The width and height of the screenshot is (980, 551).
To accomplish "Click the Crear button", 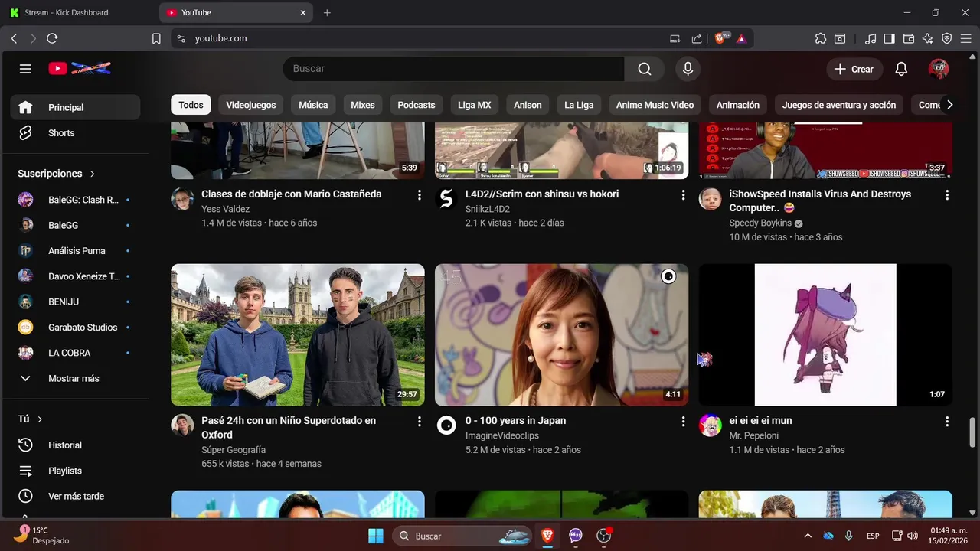I will pyautogui.click(x=854, y=69).
